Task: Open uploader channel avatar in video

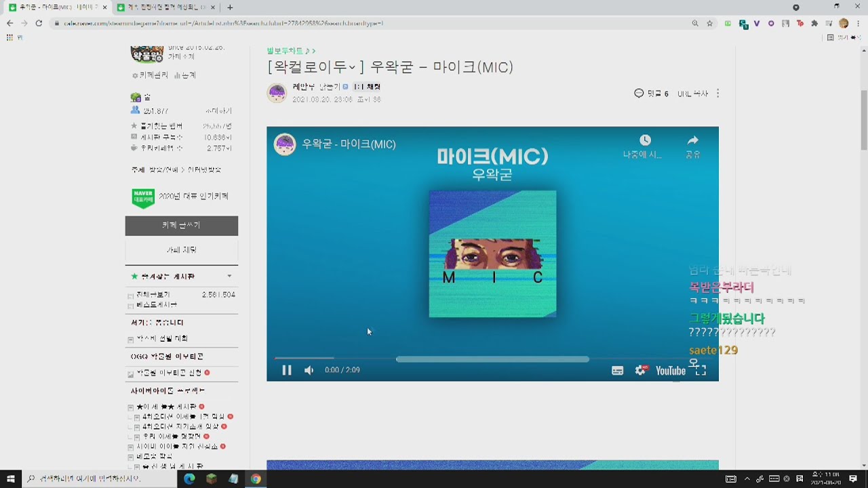Action: pos(285,144)
